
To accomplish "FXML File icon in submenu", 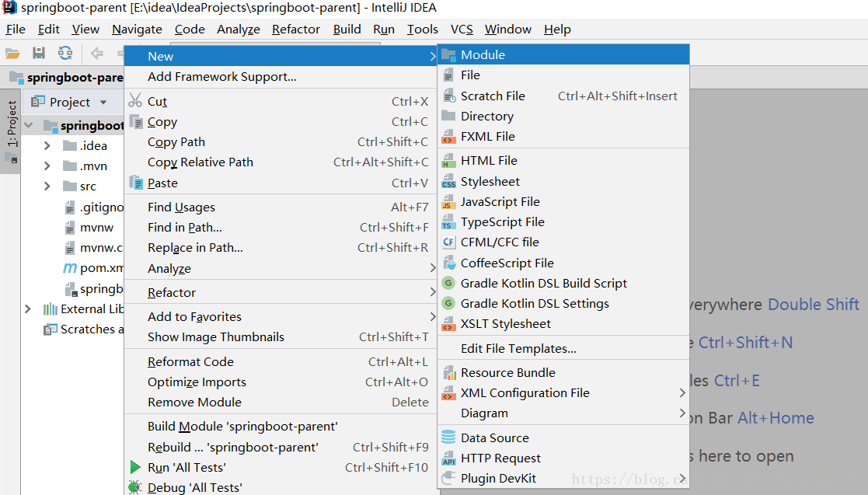I will [x=449, y=136].
